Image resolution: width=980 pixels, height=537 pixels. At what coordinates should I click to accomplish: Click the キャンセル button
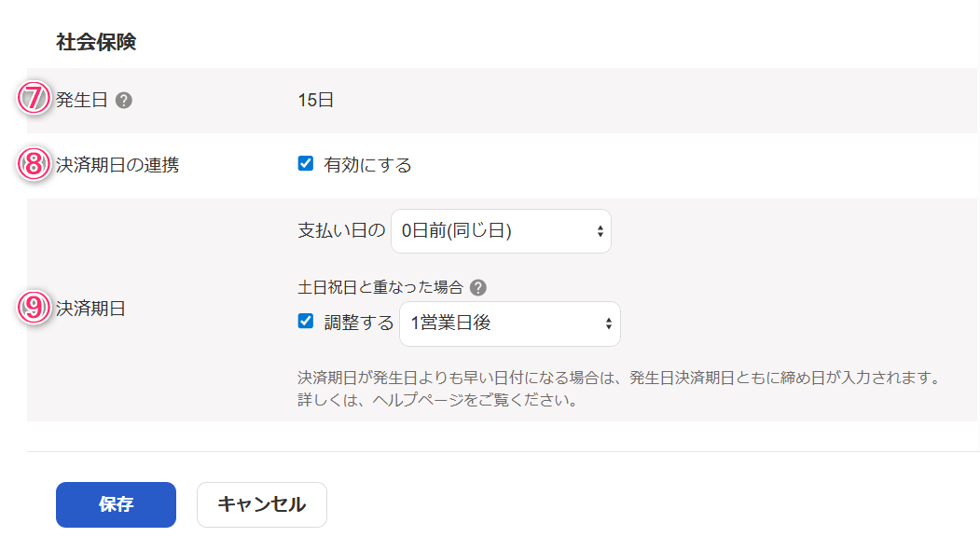click(x=262, y=504)
